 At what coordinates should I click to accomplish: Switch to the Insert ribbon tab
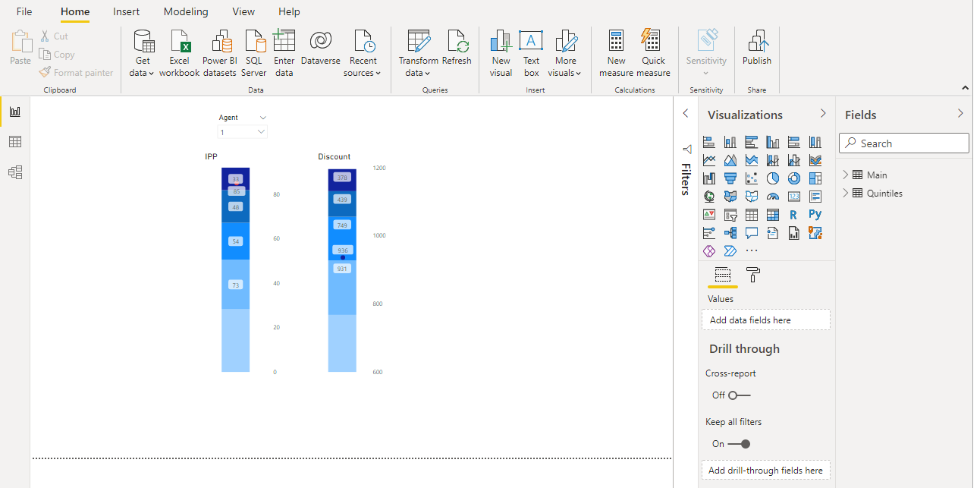click(126, 11)
